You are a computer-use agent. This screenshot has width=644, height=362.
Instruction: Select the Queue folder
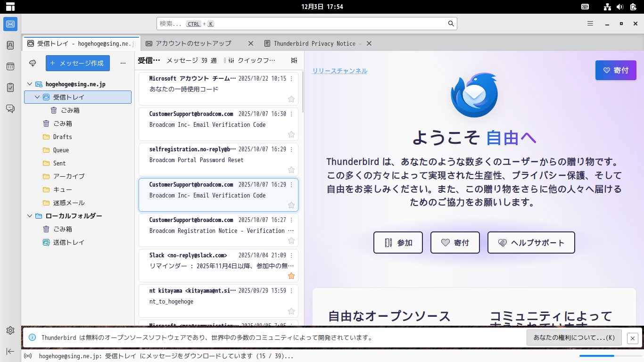click(x=78, y=150)
